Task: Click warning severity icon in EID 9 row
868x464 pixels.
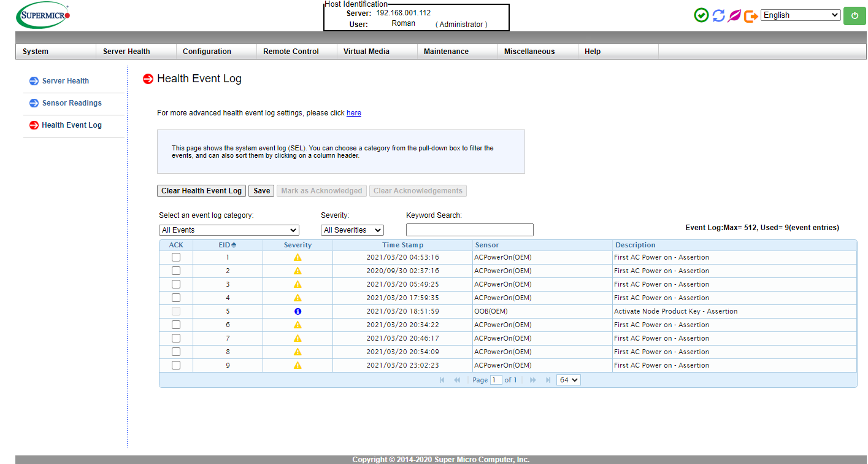Action: point(298,365)
